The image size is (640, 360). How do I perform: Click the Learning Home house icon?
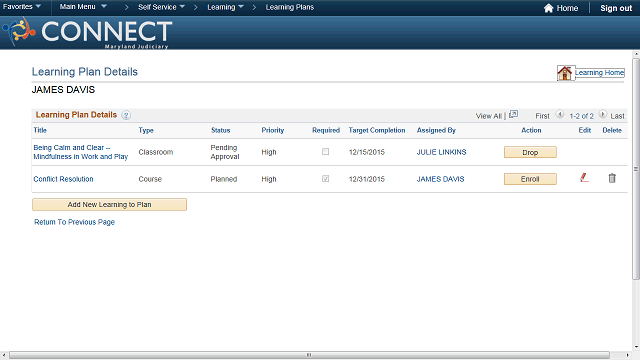coord(565,73)
